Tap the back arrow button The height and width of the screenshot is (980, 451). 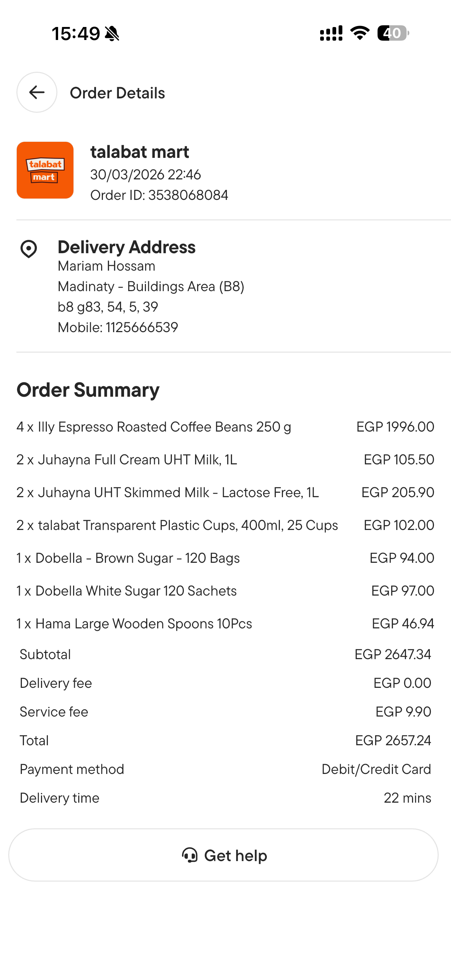tap(37, 93)
